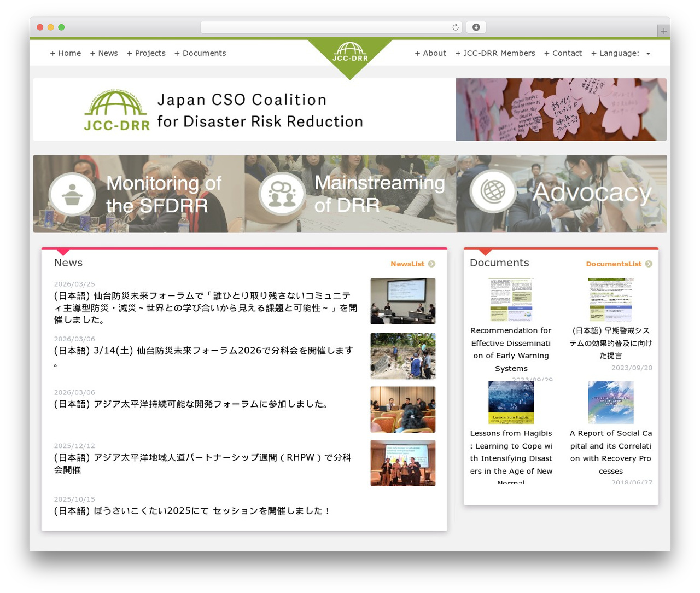Click the Monitoring of the SFDRR podium icon
700x593 pixels.
[72, 194]
